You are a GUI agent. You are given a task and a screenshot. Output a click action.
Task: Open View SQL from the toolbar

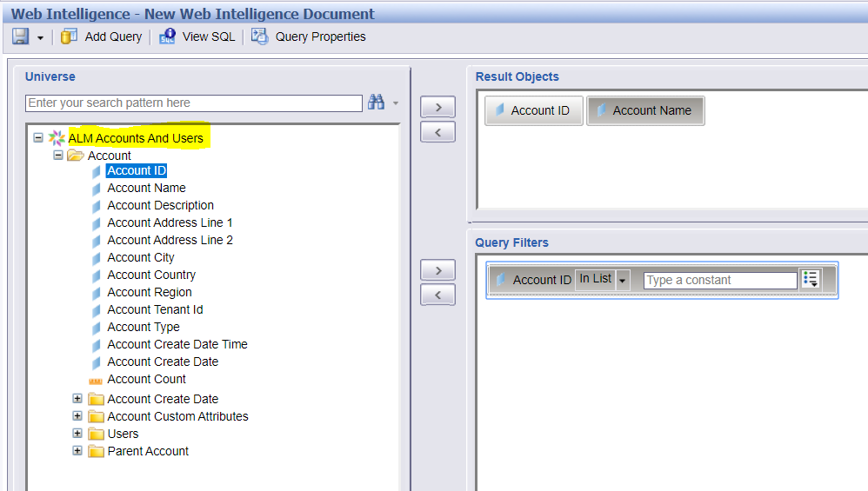pyautogui.click(x=197, y=36)
